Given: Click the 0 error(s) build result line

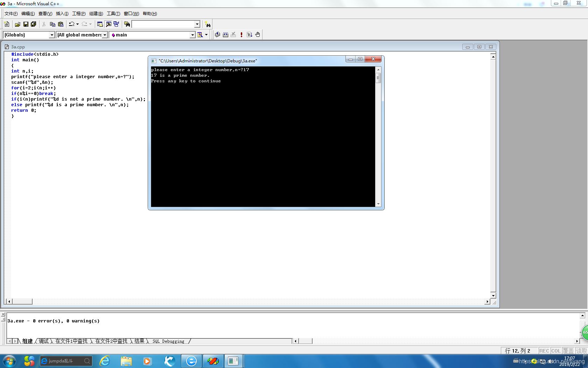Looking at the screenshot, I should pyautogui.click(x=54, y=321).
